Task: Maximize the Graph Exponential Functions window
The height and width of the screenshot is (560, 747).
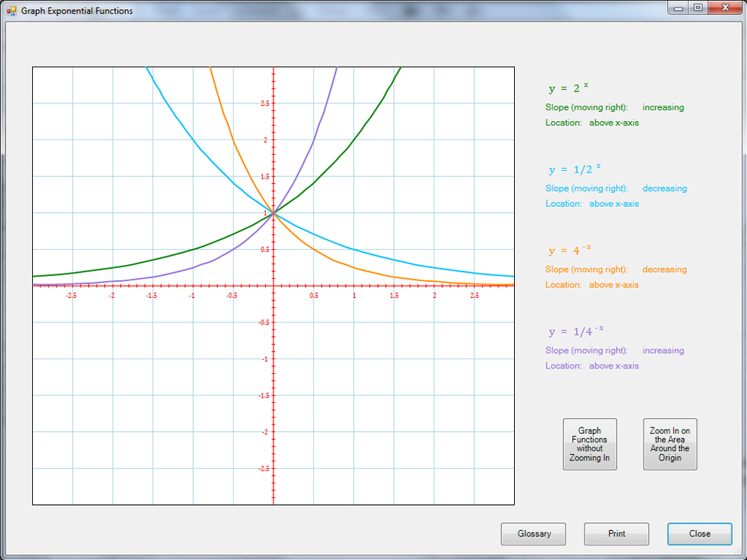Action: pyautogui.click(x=698, y=8)
